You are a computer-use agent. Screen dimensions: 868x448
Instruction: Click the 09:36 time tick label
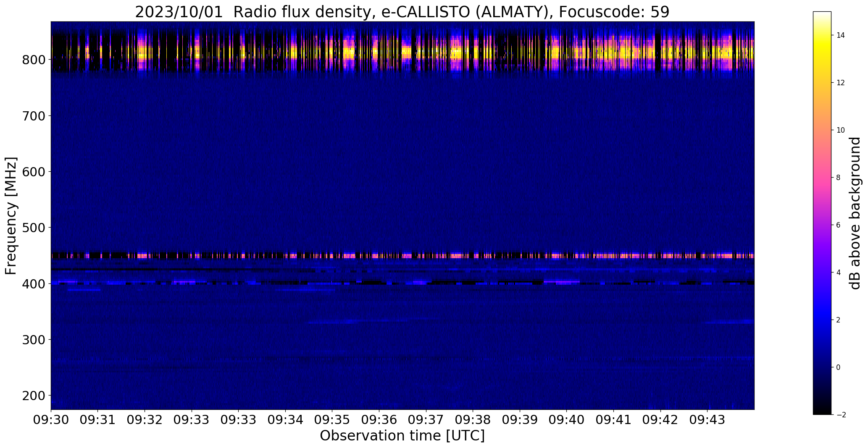pos(379,420)
